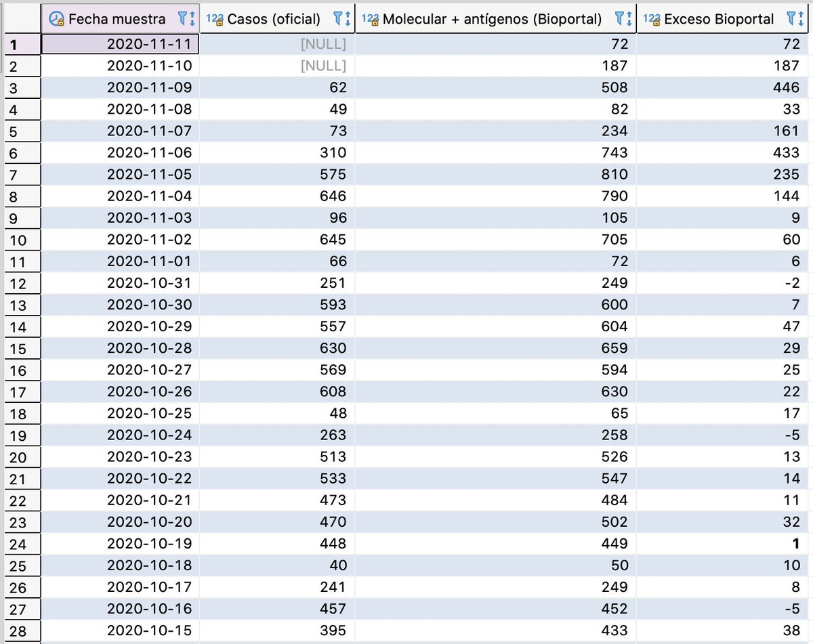Viewport: 813px width, 644px height.
Task: Click the Molecular value 526
Action: 496,457
